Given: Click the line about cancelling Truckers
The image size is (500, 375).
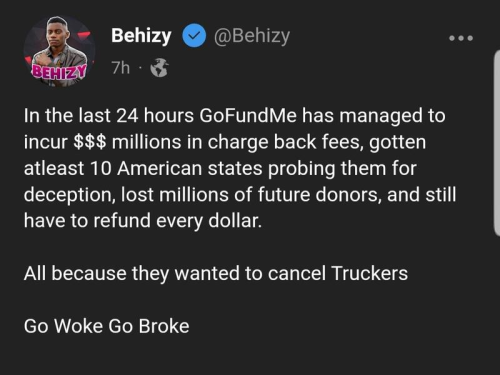Looking at the screenshot, I should coord(216,274).
